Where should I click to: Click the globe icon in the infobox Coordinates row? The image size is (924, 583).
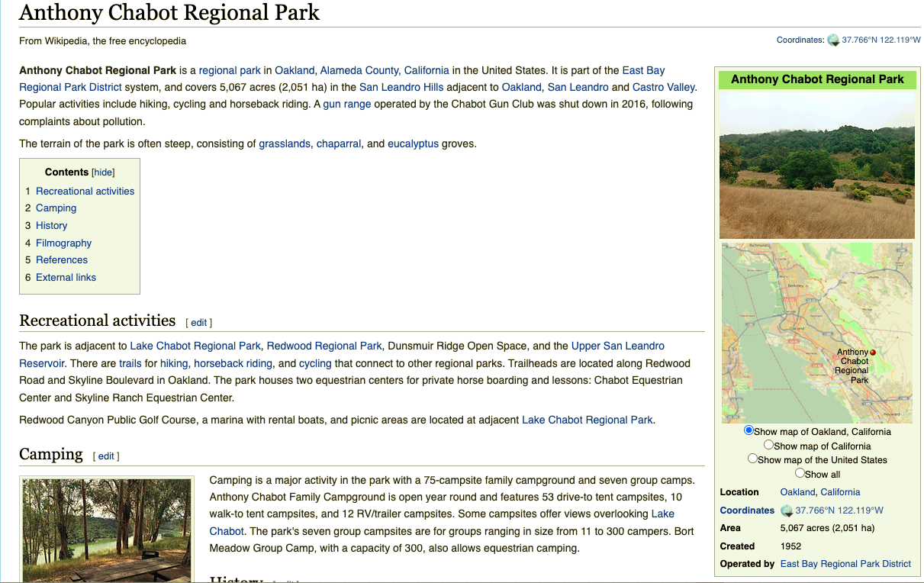coord(787,511)
